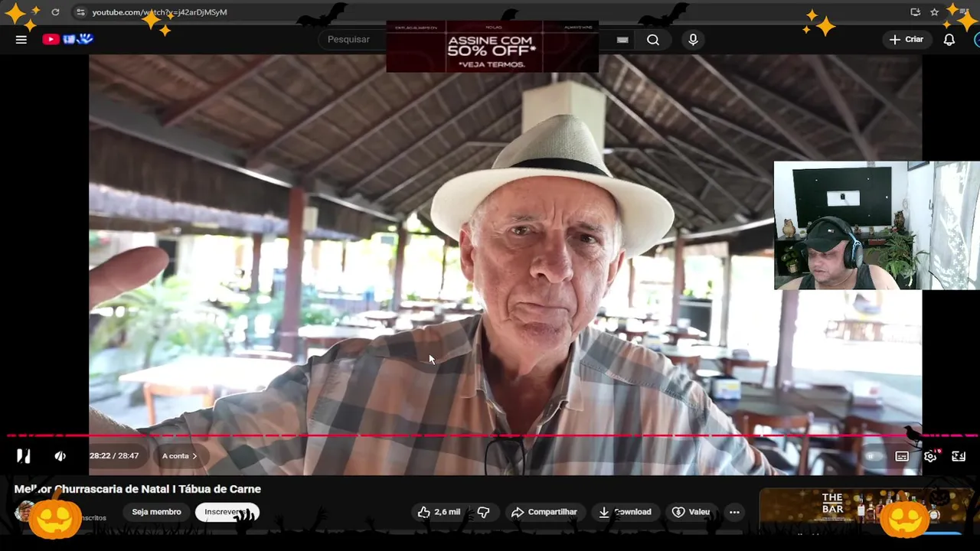
Task: Bookmark this page with the star icon
Action: [934, 12]
